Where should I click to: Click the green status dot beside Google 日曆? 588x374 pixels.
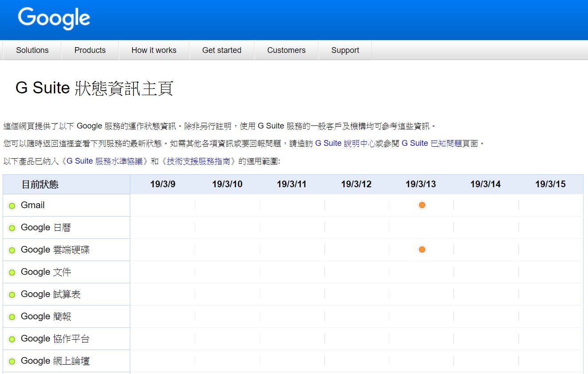coord(12,228)
